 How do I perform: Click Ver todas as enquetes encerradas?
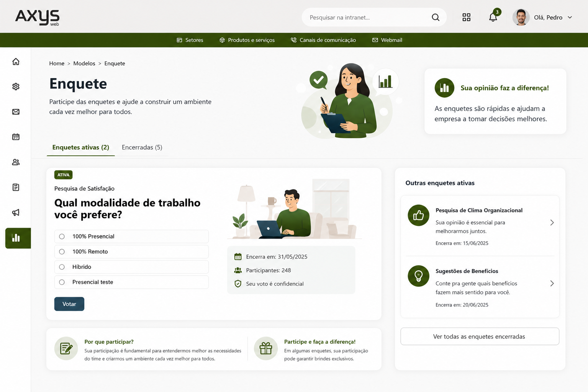(x=480, y=336)
